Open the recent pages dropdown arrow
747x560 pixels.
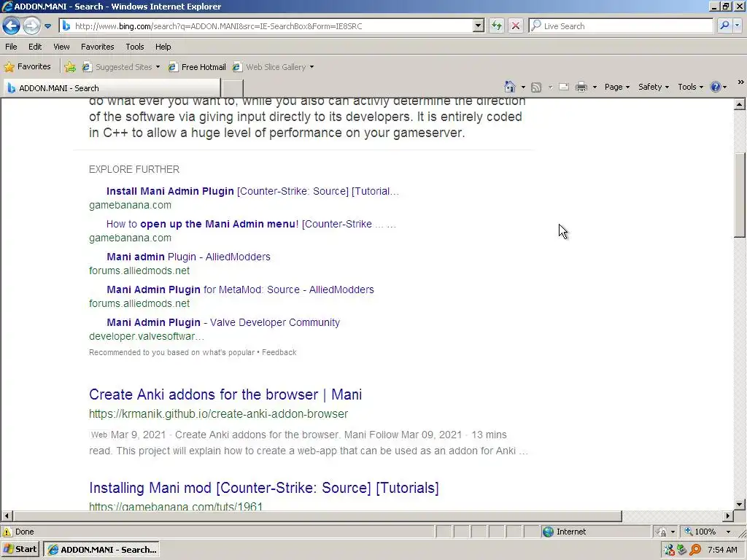click(47, 26)
